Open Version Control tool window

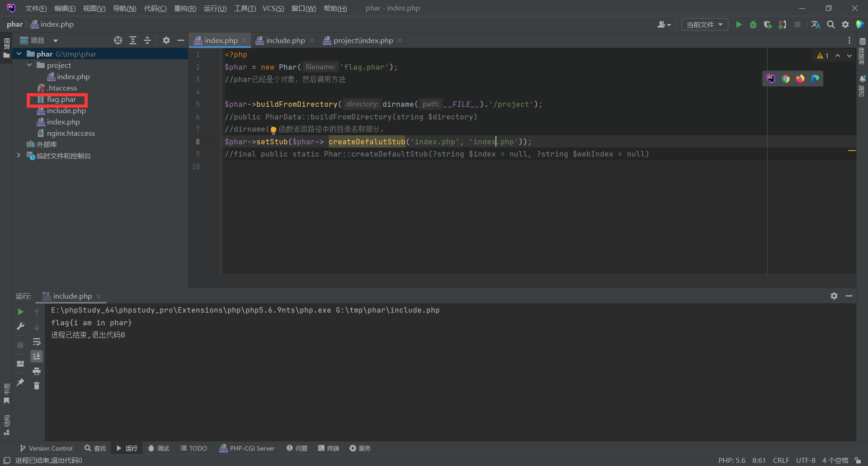[46, 448]
